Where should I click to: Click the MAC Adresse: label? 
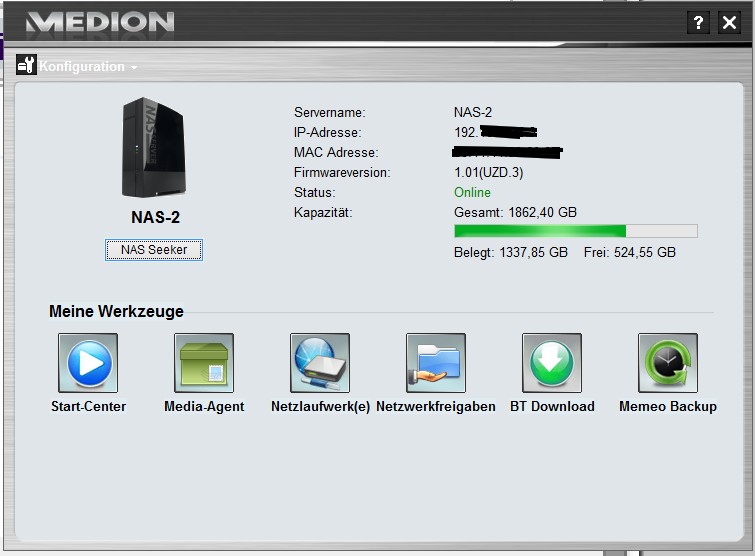336,153
